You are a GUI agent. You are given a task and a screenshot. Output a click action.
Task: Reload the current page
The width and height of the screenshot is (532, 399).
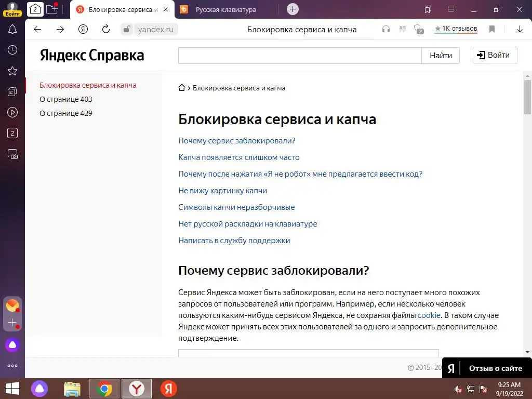click(106, 29)
